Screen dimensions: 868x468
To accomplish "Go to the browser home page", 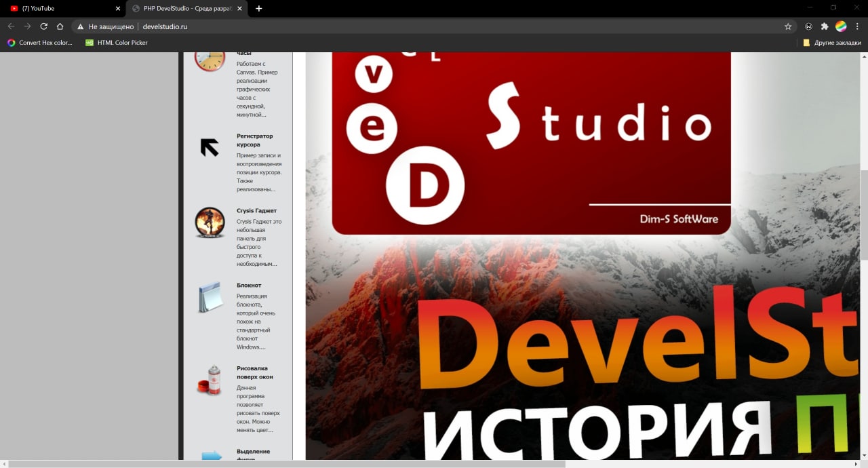I will (x=60, y=26).
